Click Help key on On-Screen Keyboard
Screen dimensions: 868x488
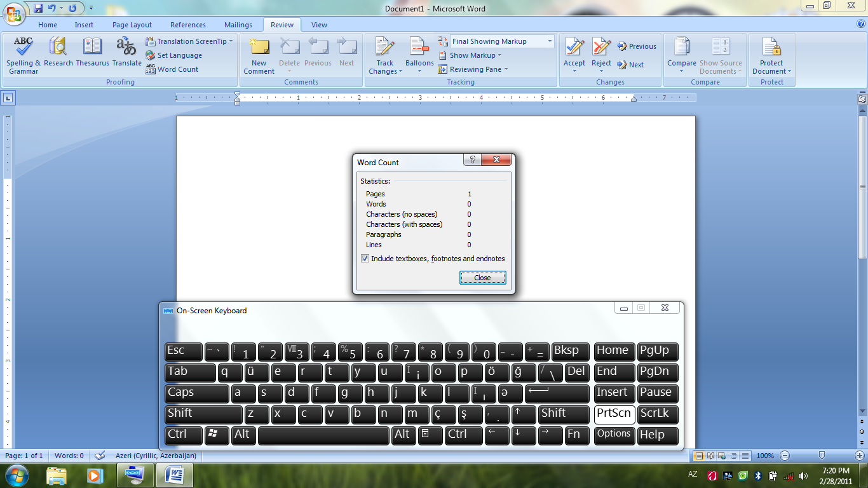(658, 435)
